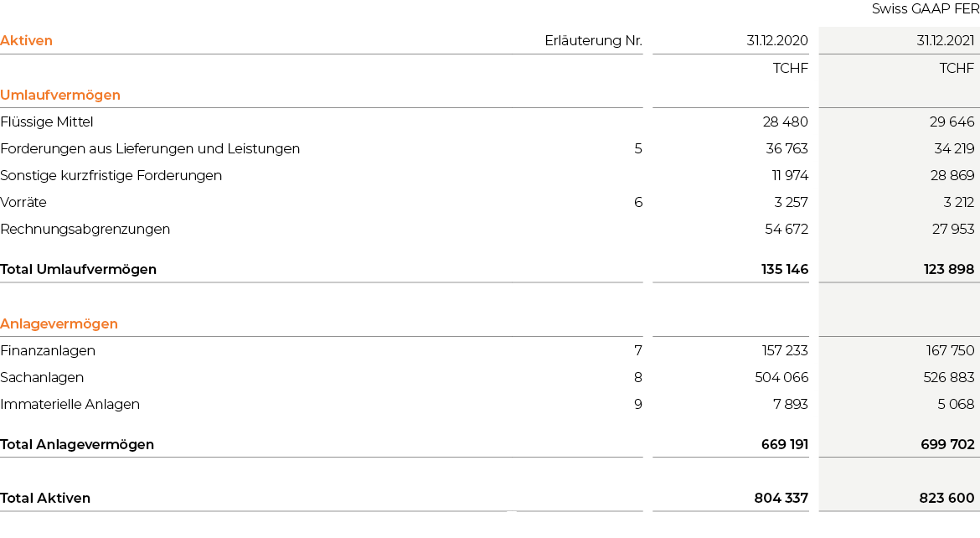Open note 7 beside Finanzanlagen
980x538 pixels.
(638, 351)
